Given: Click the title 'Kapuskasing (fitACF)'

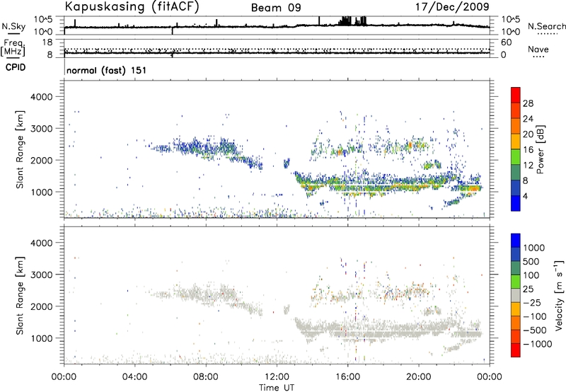Looking at the screenshot, I should point(132,6).
